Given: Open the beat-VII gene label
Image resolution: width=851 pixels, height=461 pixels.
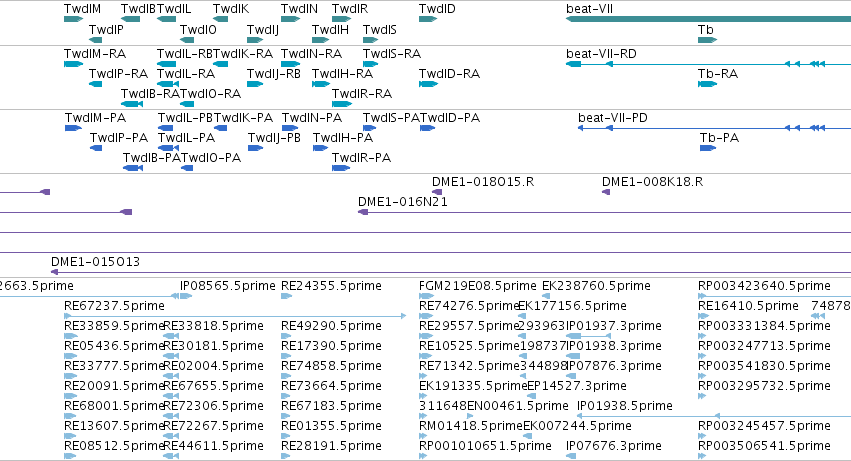Looking at the screenshot, I should tap(589, 9).
